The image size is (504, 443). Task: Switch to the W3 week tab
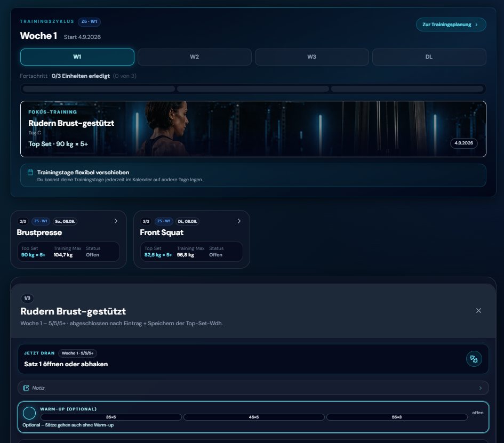(x=312, y=57)
